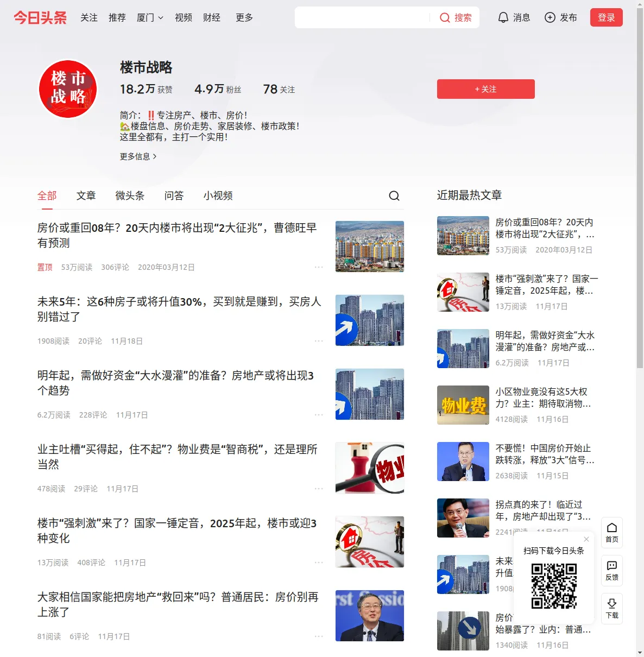Open feed article 明年起，需做好资金大水漫灌的准备
644x657 pixels.
point(175,383)
